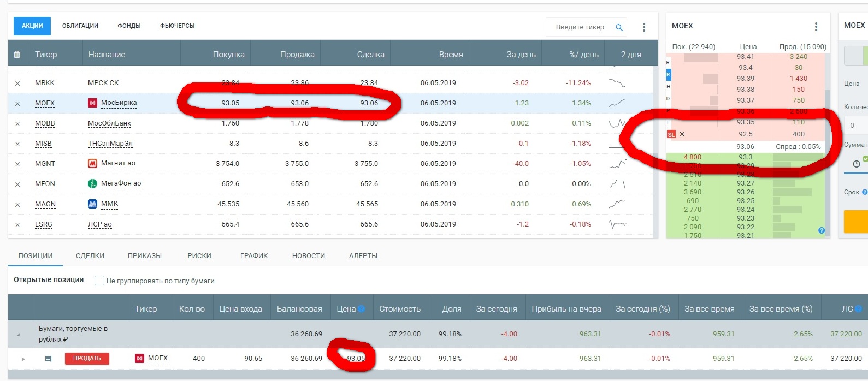Screen dimensions: 868x381
Task: Remove LSRG from the watchlist
Action: tap(17, 225)
